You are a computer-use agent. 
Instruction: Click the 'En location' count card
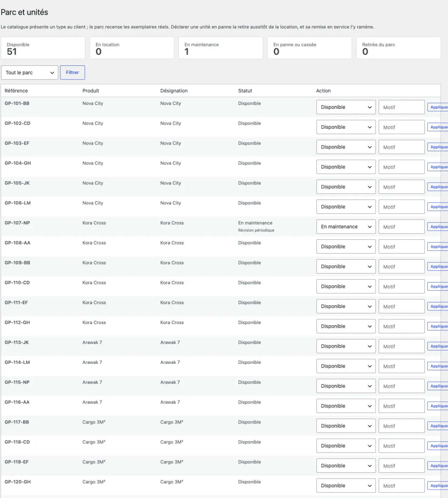pos(132,48)
